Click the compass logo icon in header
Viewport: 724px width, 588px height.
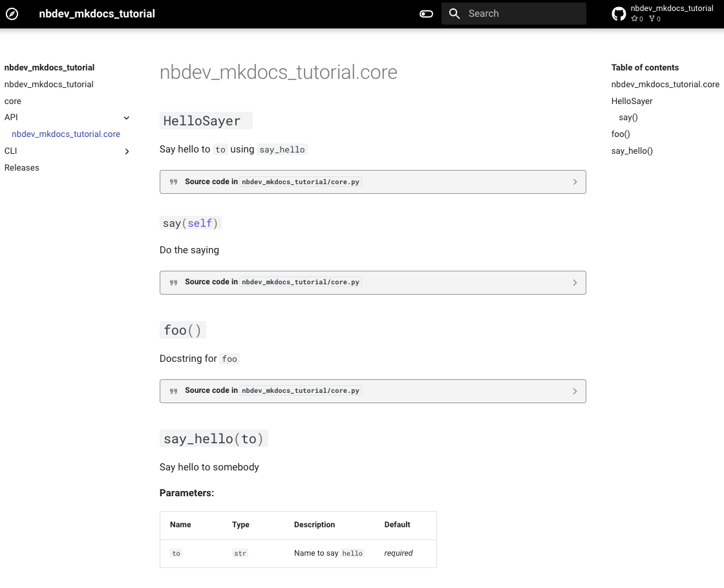12,14
